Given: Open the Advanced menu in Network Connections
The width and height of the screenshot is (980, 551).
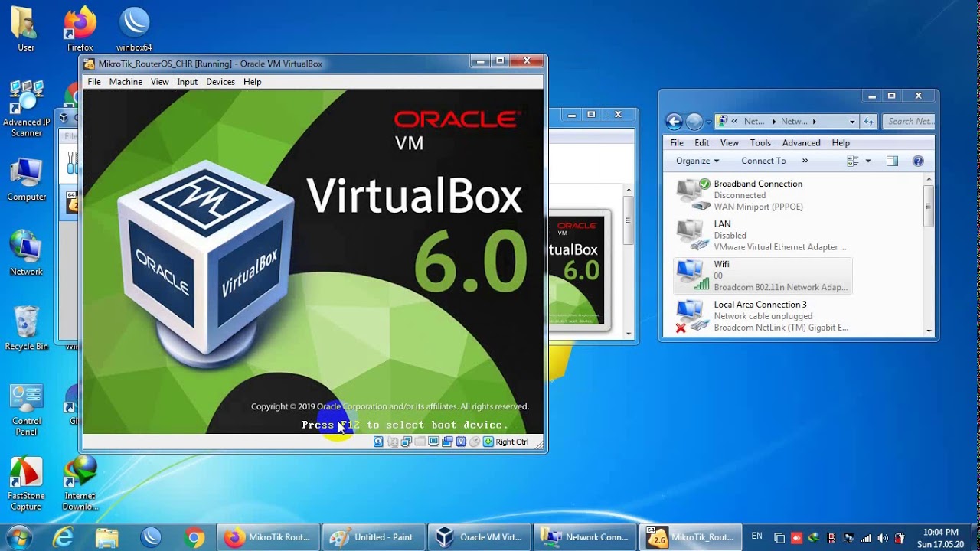Looking at the screenshot, I should point(801,143).
